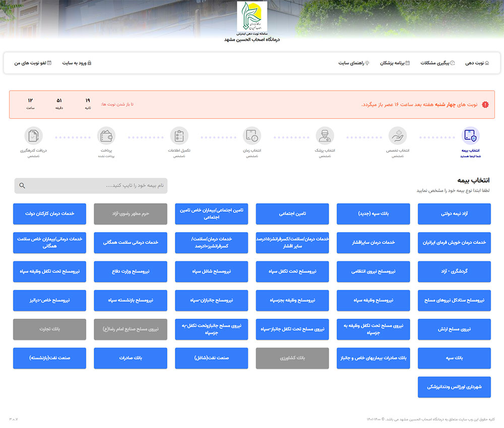
Task: Choose نیرومسلح وزارت دفاع insurance
Action: coord(131,272)
